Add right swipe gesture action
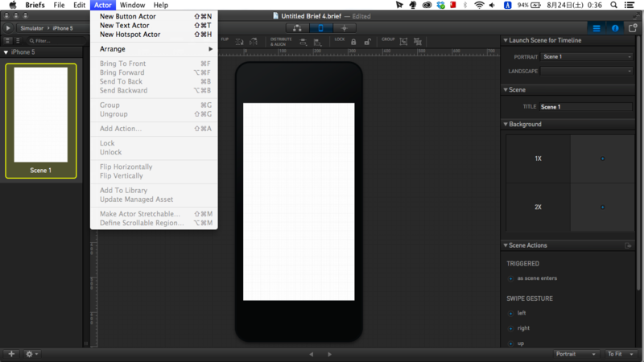Viewport: 644px width, 362px height. tap(511, 328)
